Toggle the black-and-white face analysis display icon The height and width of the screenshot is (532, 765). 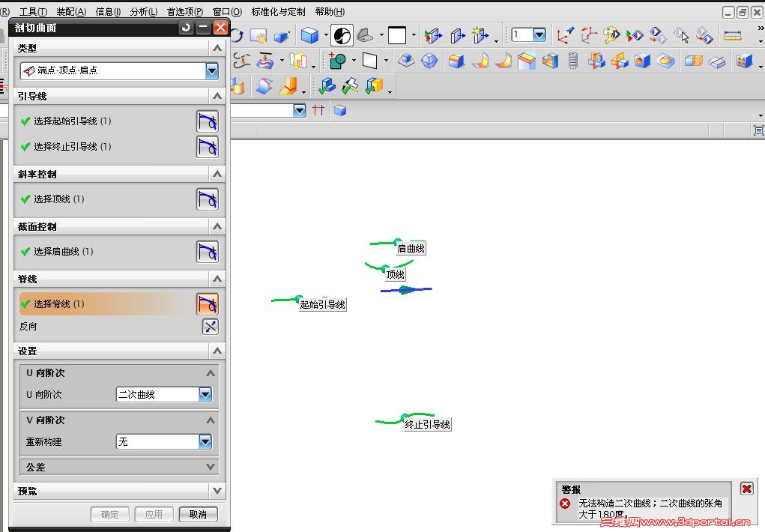(x=342, y=35)
